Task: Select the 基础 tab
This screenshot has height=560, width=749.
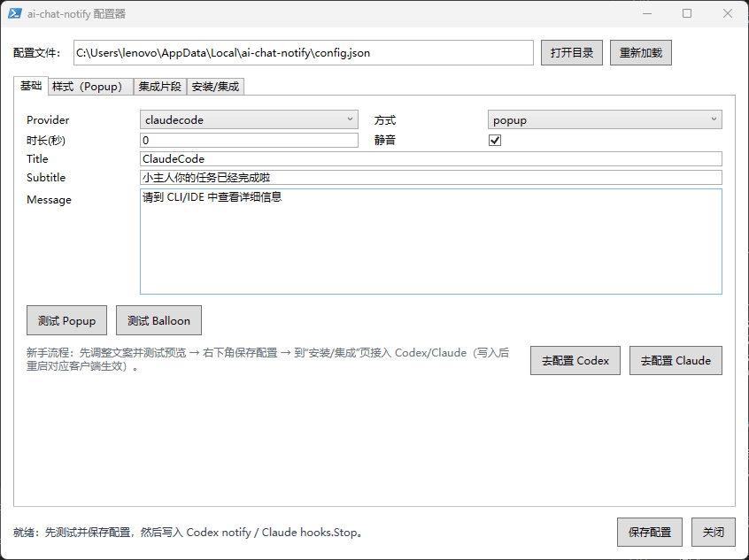Action: 31,86
